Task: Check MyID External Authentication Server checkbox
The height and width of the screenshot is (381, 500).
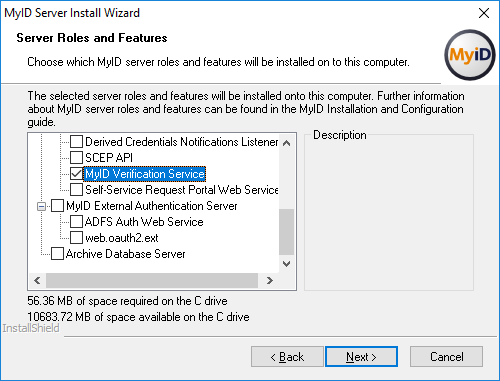Action: click(x=57, y=206)
